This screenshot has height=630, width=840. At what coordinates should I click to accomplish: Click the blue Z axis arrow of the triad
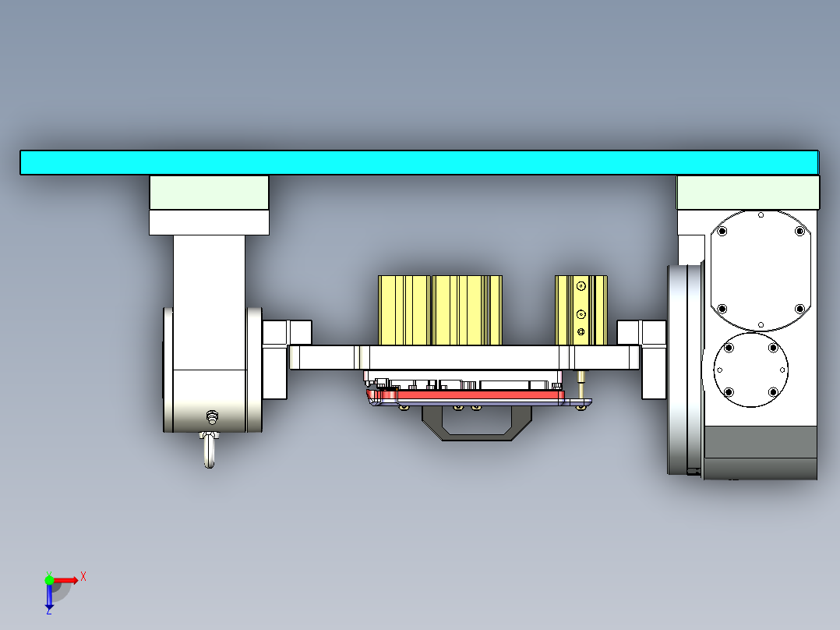[49, 598]
